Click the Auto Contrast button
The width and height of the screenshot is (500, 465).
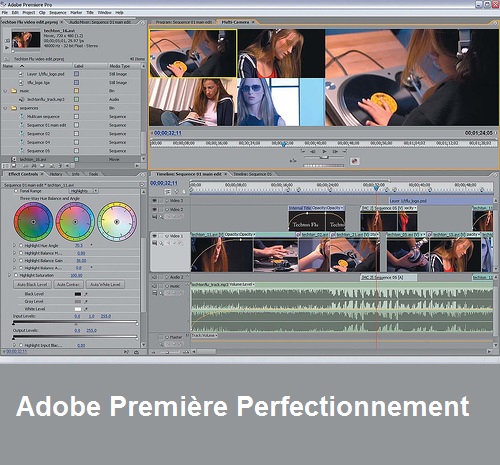click(68, 285)
